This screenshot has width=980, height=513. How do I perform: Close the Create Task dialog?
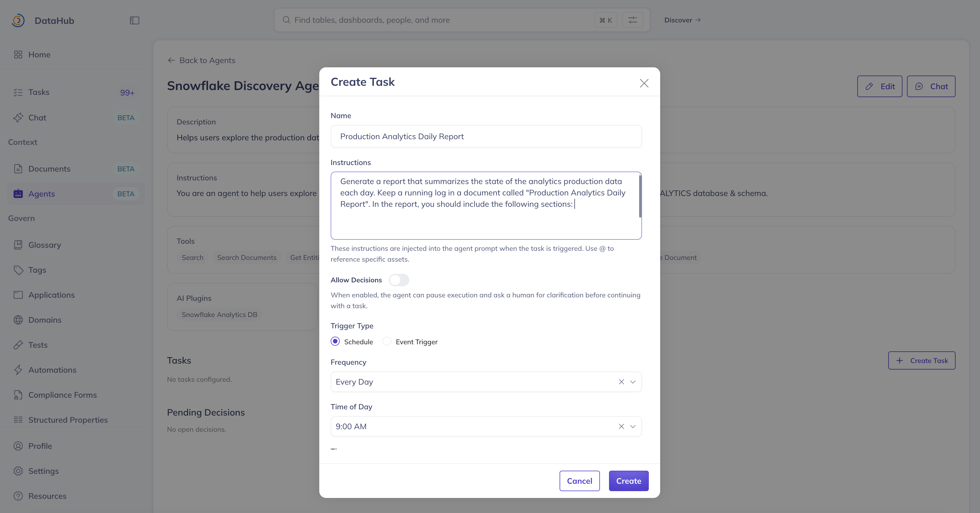[644, 83]
